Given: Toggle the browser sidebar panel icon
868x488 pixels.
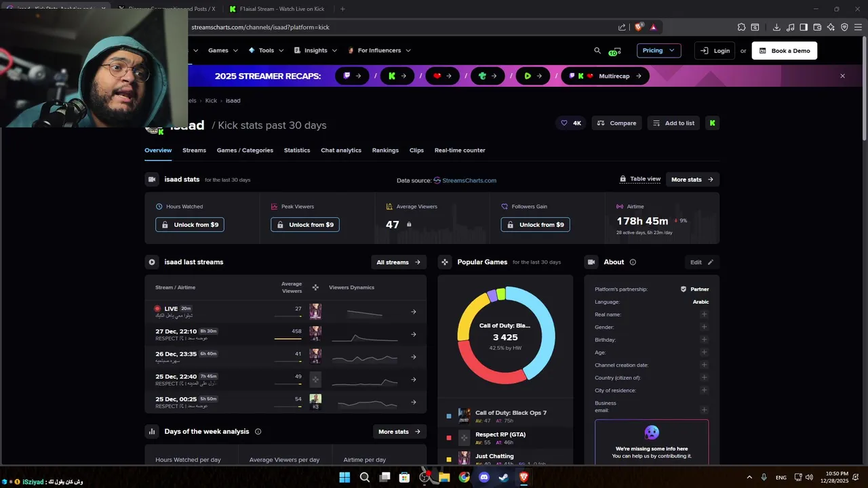Looking at the screenshot, I should point(804,27).
